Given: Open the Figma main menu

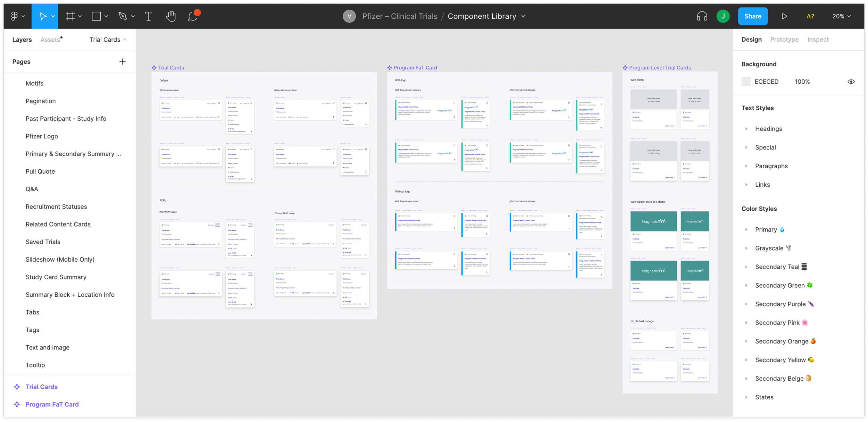Looking at the screenshot, I should pyautogui.click(x=15, y=16).
